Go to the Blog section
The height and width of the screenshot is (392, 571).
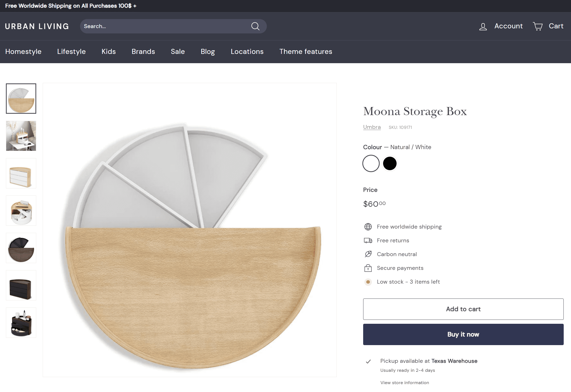click(x=208, y=52)
